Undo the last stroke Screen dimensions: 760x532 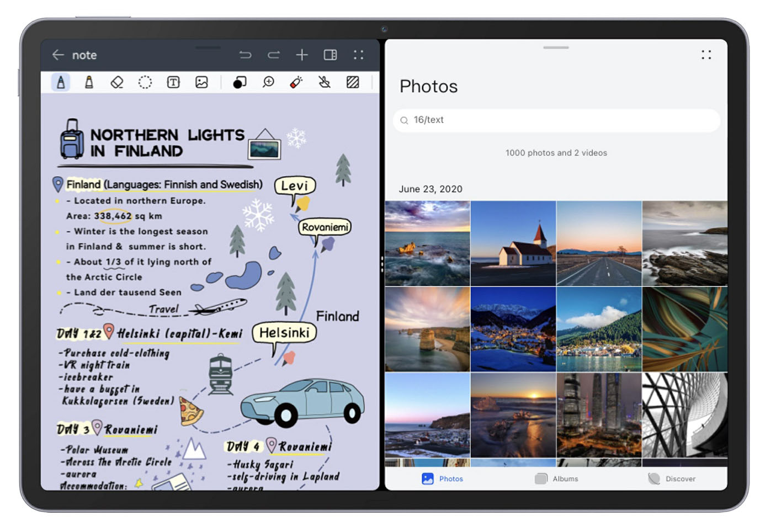pyautogui.click(x=246, y=55)
